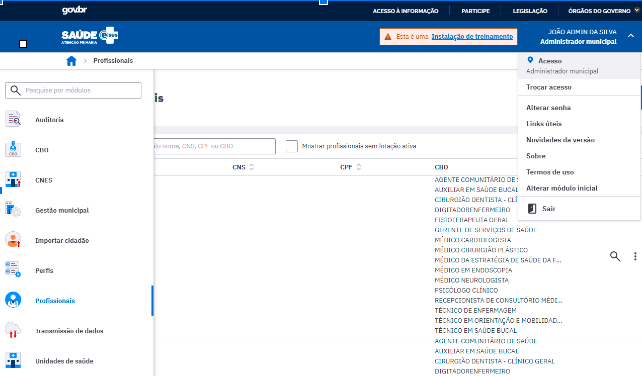Click TÉCNICO EM SAÚDE BUCAL entry
642x376 pixels.
(x=475, y=331)
